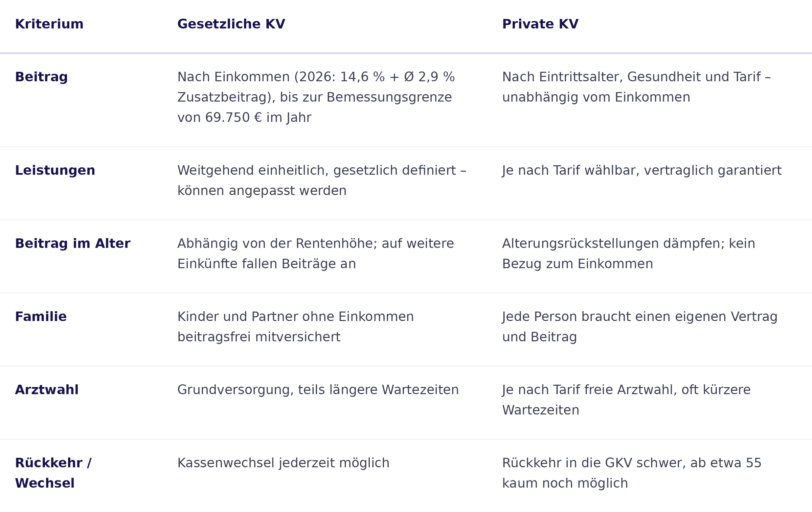Select 'Kinder und Partner ohne Einkommen' cell
This screenshot has height=512, width=812.
[x=296, y=327]
